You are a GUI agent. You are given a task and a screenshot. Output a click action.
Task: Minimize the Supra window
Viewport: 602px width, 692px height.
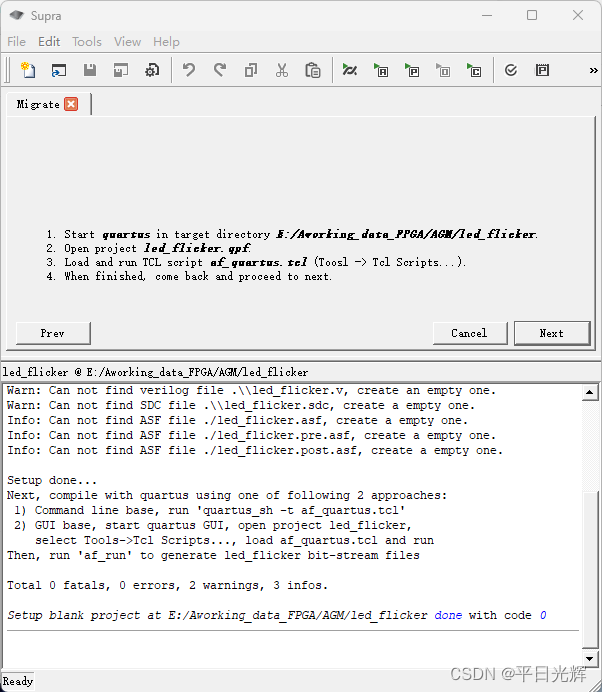[x=487, y=15]
